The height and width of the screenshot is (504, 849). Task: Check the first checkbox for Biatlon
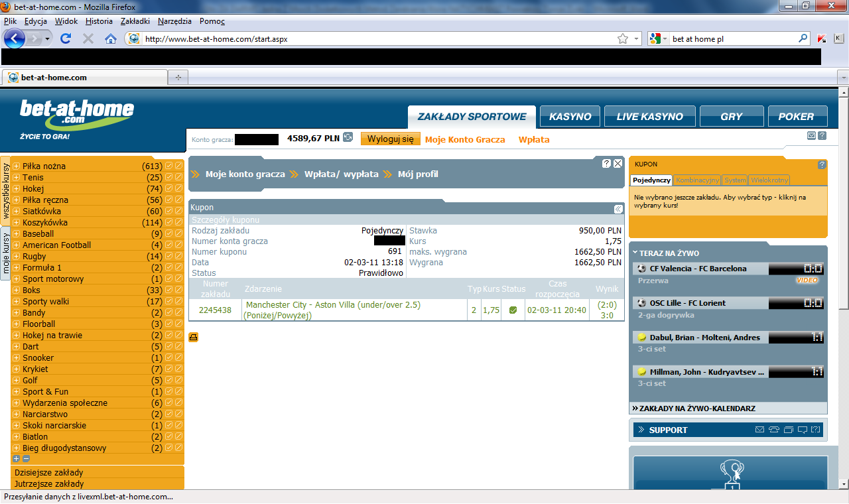pos(169,436)
